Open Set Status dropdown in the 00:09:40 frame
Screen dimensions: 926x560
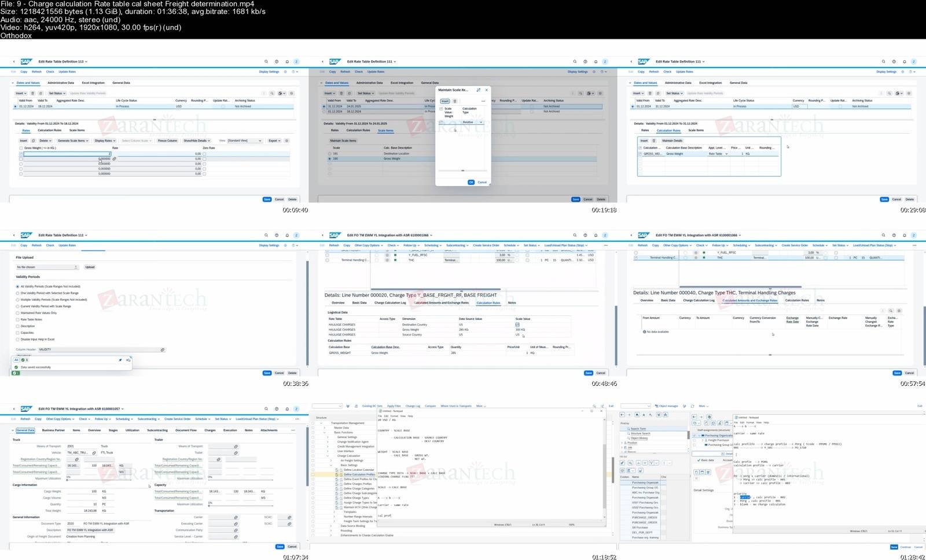(56, 93)
